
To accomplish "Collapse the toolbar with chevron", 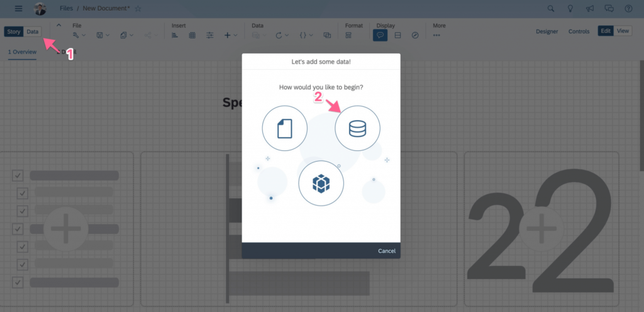I will click(x=59, y=25).
